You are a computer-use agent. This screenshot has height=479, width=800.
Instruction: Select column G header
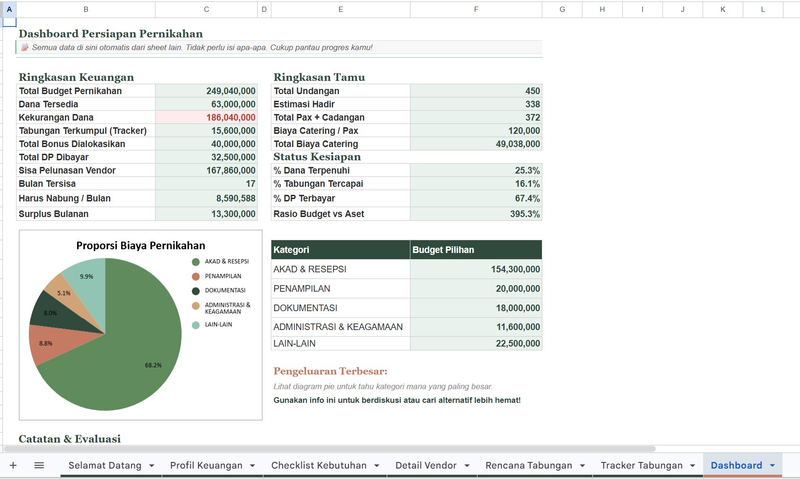[x=562, y=9]
